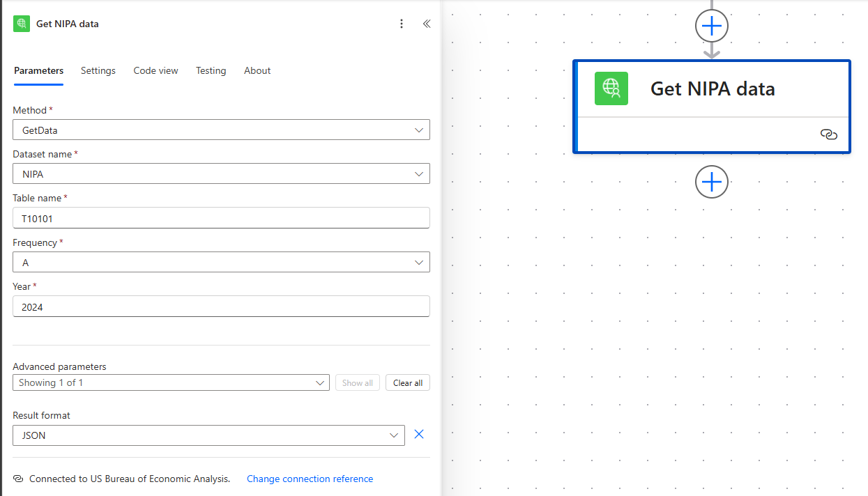The height and width of the screenshot is (496, 868).
Task: Remove Result format parameter with X icon
Action: [x=419, y=435]
